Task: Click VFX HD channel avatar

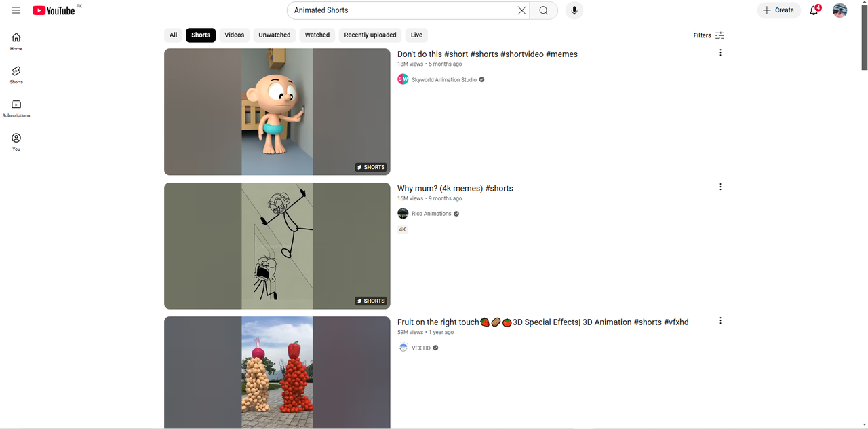Action: [x=403, y=348]
